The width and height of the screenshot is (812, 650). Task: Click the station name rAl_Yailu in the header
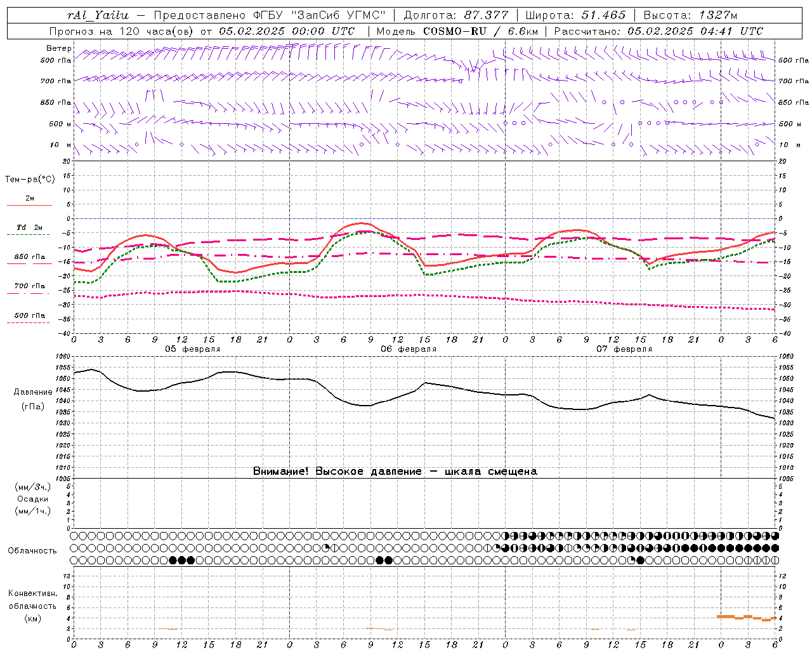[x=98, y=15]
